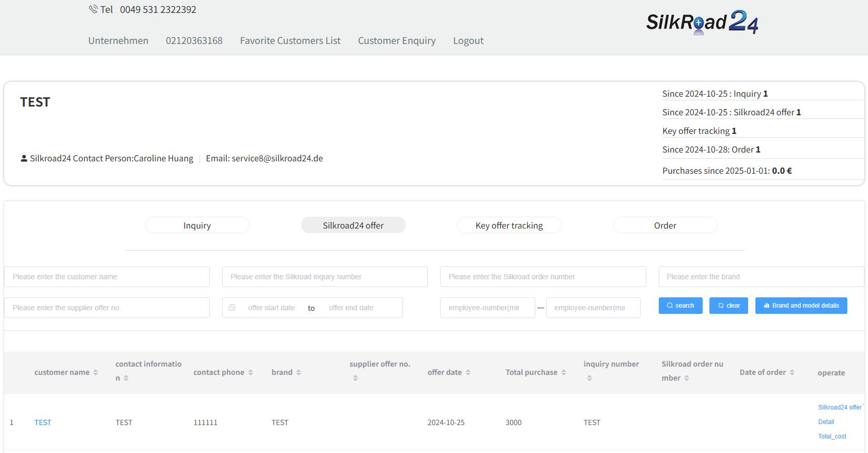Focus the customer name input field
The width and height of the screenshot is (868, 453).
107,277
